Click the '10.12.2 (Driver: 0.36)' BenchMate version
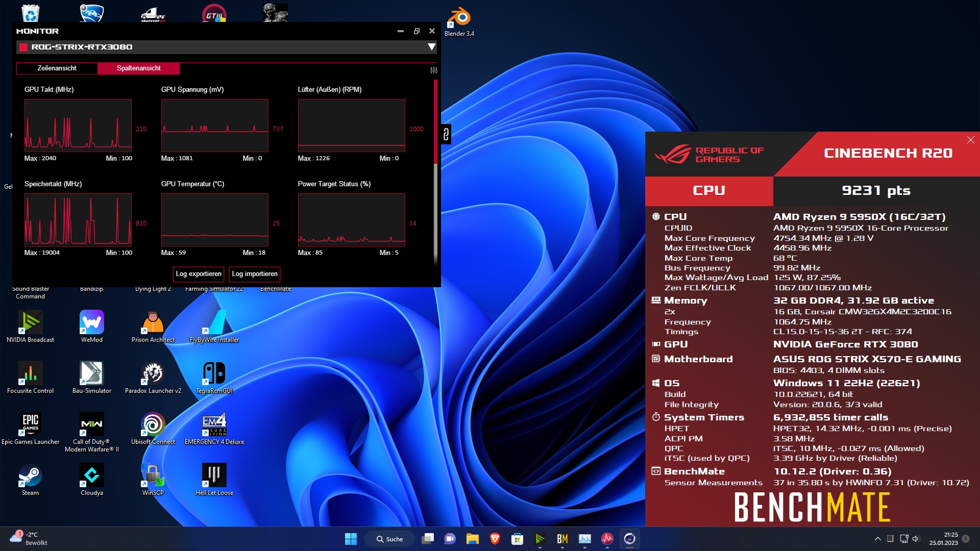 click(x=832, y=471)
